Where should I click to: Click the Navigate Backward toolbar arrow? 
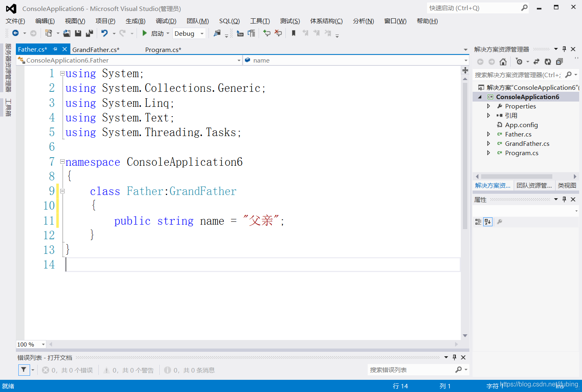(x=15, y=33)
